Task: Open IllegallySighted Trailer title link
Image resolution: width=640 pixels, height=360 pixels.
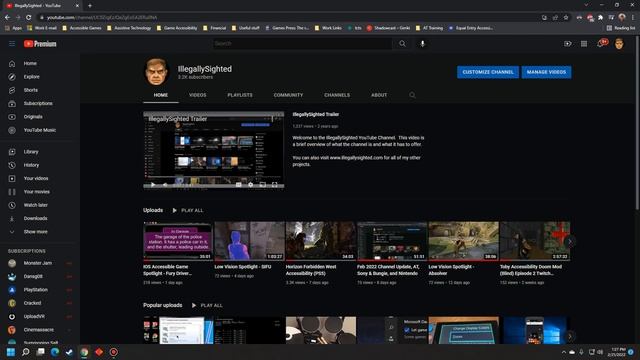Action: pyautogui.click(x=316, y=115)
